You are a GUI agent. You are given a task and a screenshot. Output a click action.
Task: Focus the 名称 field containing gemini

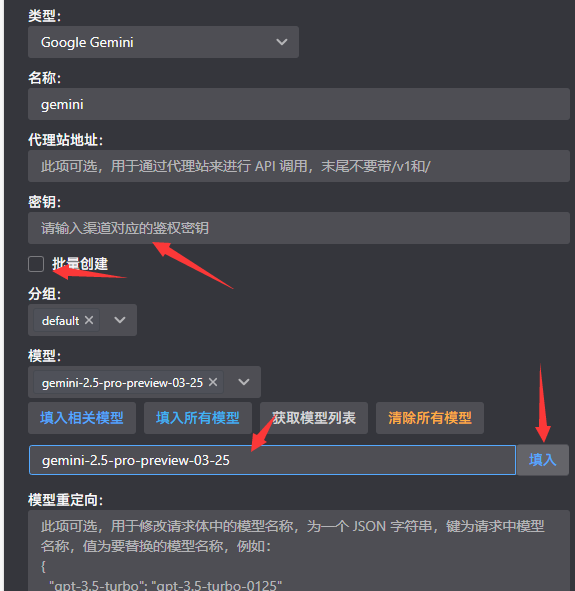pyautogui.click(x=299, y=104)
